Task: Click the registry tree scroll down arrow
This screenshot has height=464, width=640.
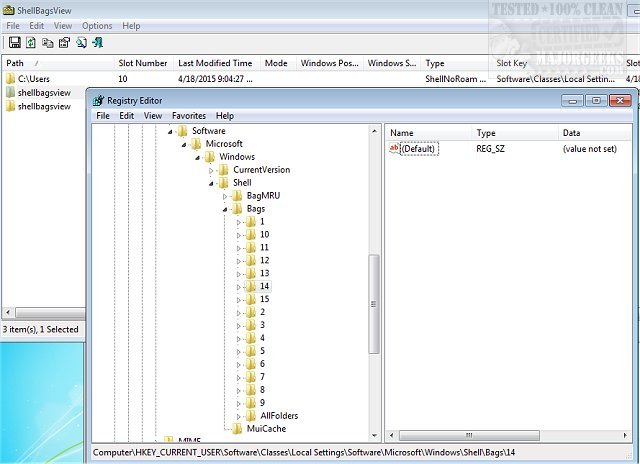Action: (x=374, y=435)
